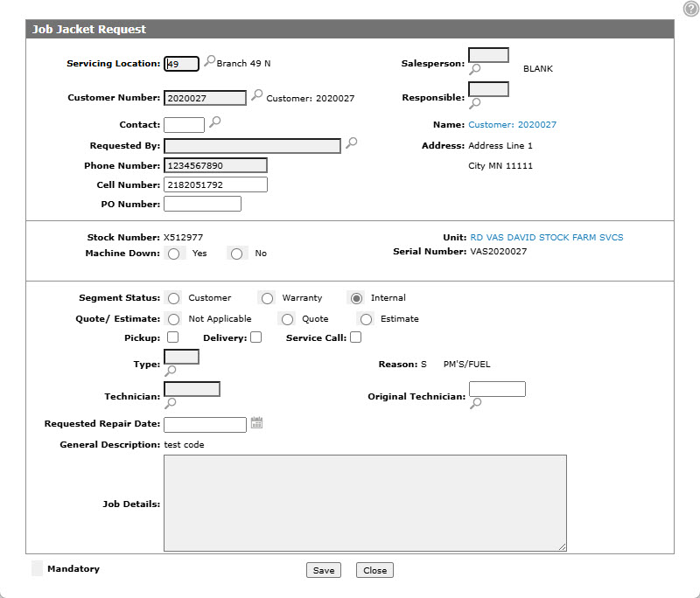Screen dimensions: 700x598
Task: Set Segment Status to Customer
Action: (173, 298)
